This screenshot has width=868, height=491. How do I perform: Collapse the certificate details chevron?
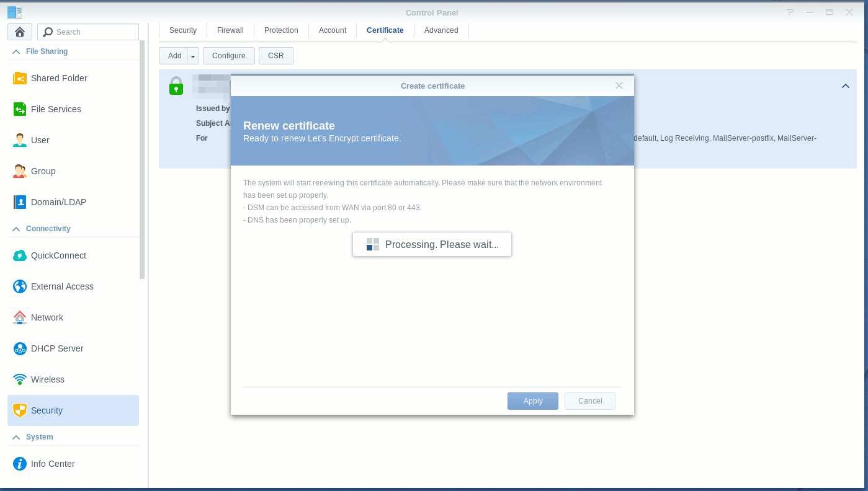845,86
